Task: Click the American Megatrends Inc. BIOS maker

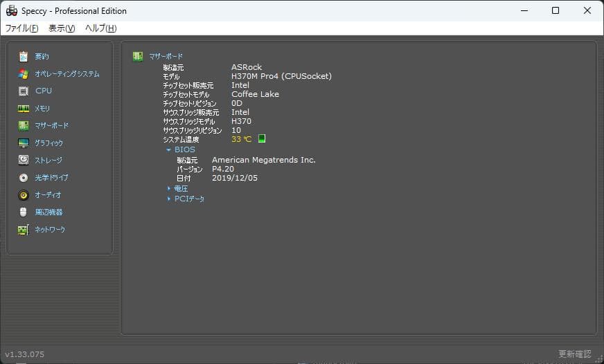Action: [264, 160]
